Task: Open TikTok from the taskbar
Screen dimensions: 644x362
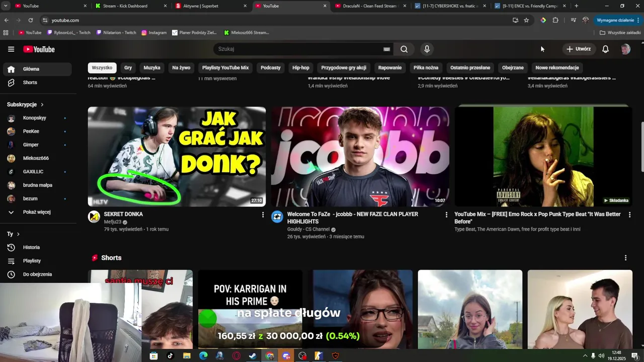Action: [170, 356]
